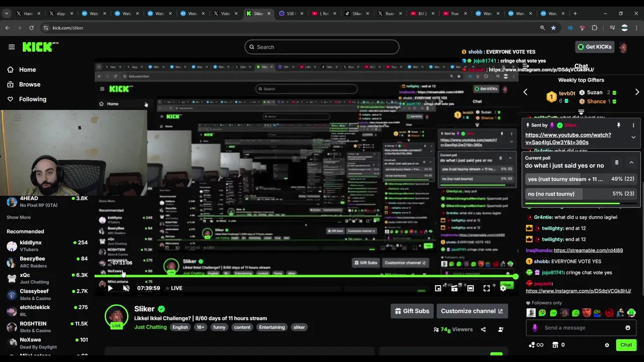Image resolution: width=644 pixels, height=362 pixels.
Task: Send message with Chat button
Action: [626, 345]
